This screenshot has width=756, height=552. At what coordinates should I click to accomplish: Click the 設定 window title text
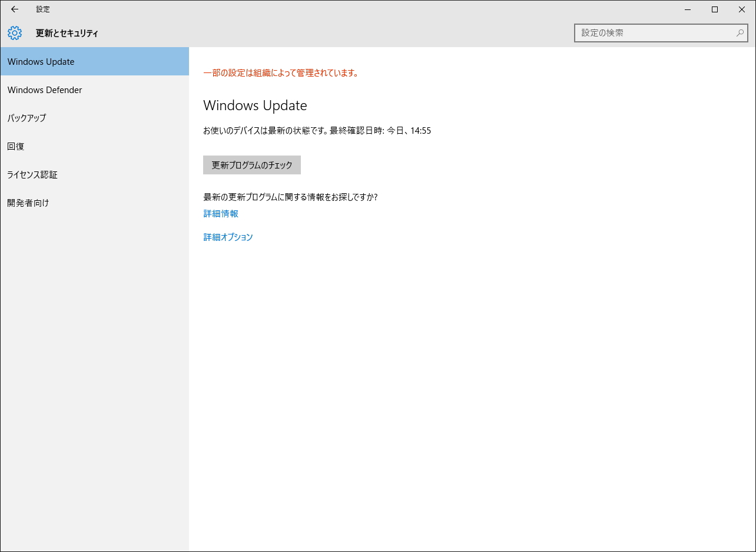click(43, 9)
